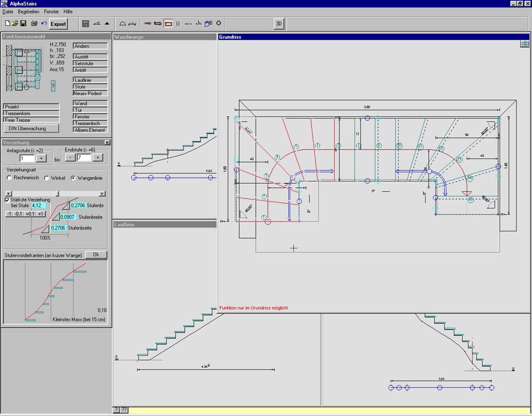Image resolution: width=532 pixels, height=416 pixels.
Task: Open the calculator icon in the toolbar
Action: pyautogui.click(x=85, y=24)
